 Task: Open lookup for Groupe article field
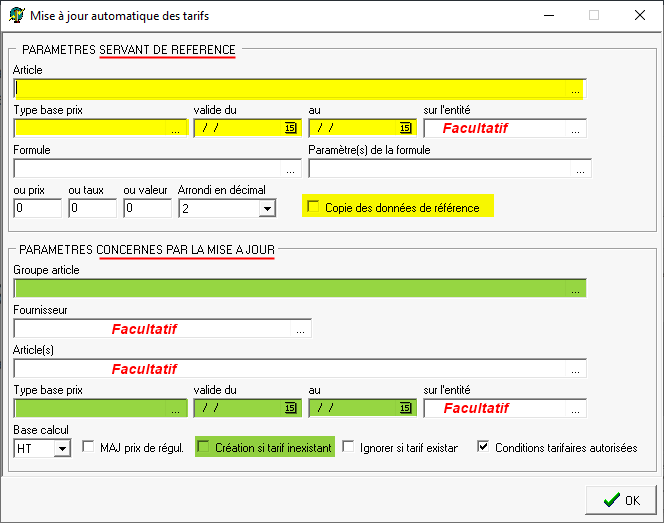(x=576, y=289)
